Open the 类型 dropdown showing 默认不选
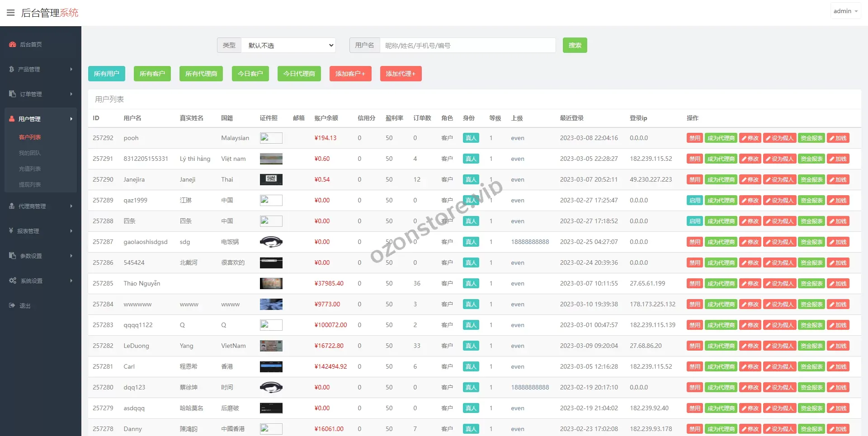This screenshot has height=436, width=868. [288, 45]
